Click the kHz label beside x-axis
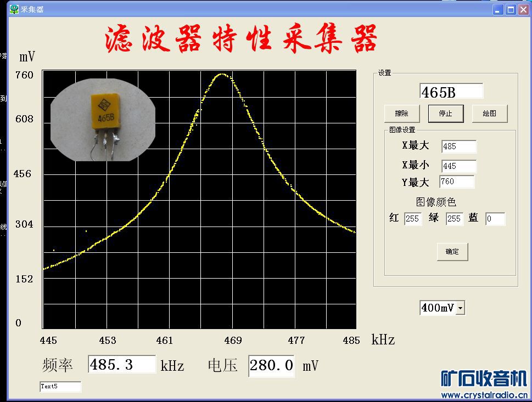This screenshot has height=402, width=532. click(x=383, y=339)
